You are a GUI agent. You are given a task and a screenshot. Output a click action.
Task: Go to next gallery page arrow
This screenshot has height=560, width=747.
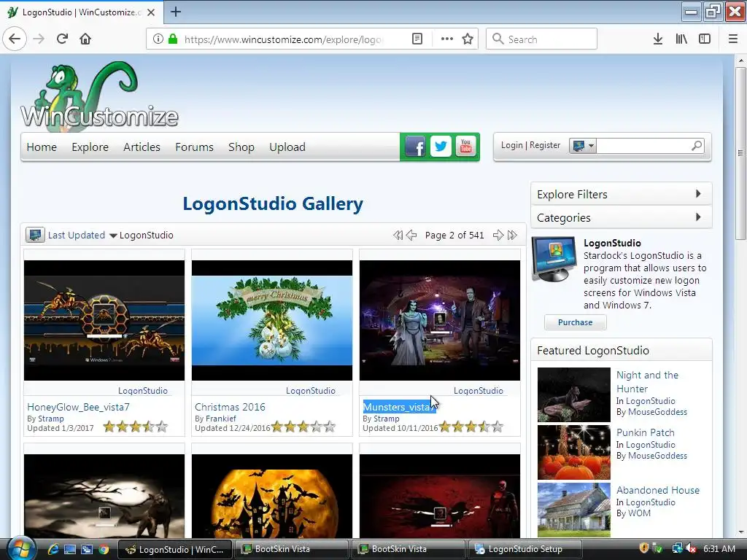click(x=498, y=236)
